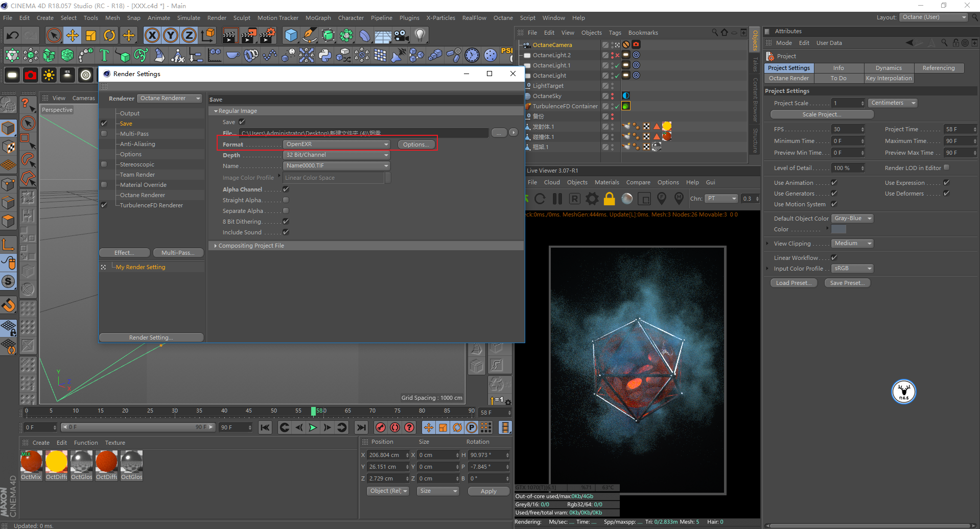Click the MoText T icon
980x529 pixels.
[104, 55]
